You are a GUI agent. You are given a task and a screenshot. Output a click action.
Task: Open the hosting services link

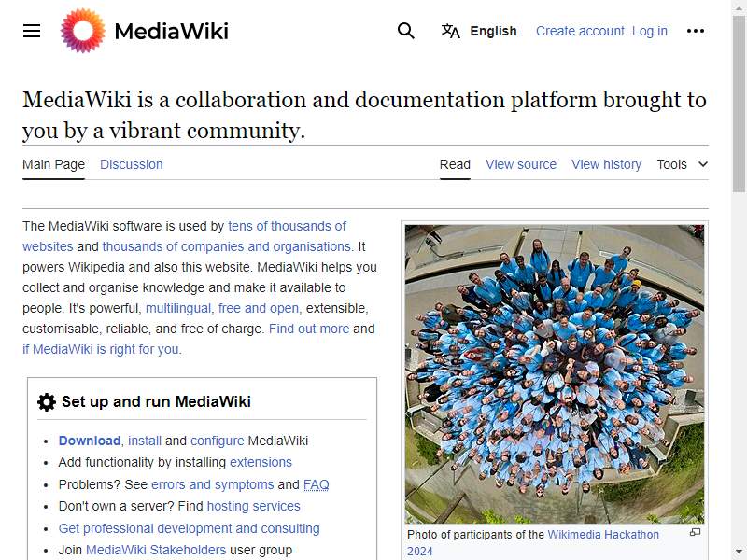click(253, 506)
